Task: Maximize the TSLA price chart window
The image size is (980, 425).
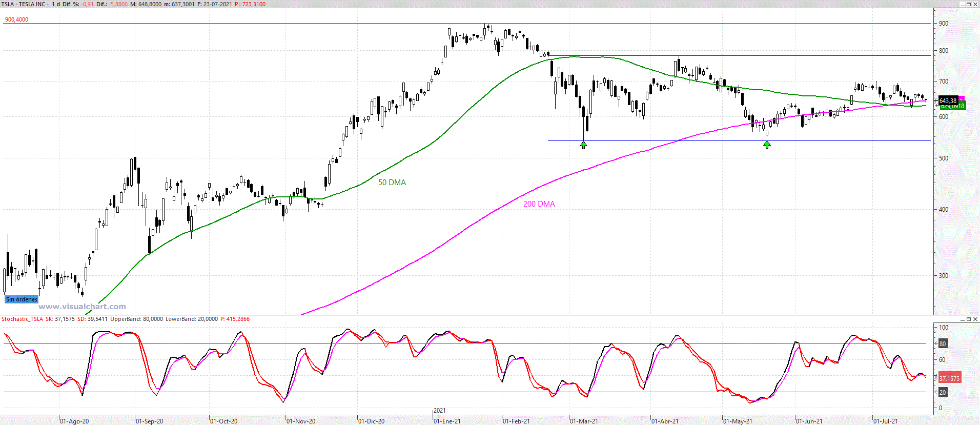Action: pyautogui.click(x=969, y=4)
